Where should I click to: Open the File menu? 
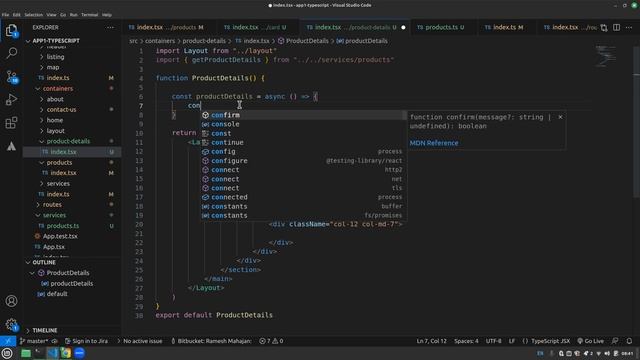point(6,15)
